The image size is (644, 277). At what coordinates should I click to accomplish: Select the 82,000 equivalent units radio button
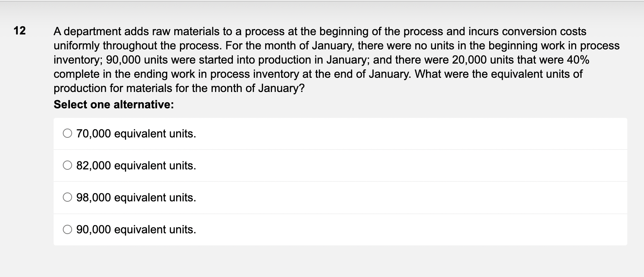coord(67,166)
